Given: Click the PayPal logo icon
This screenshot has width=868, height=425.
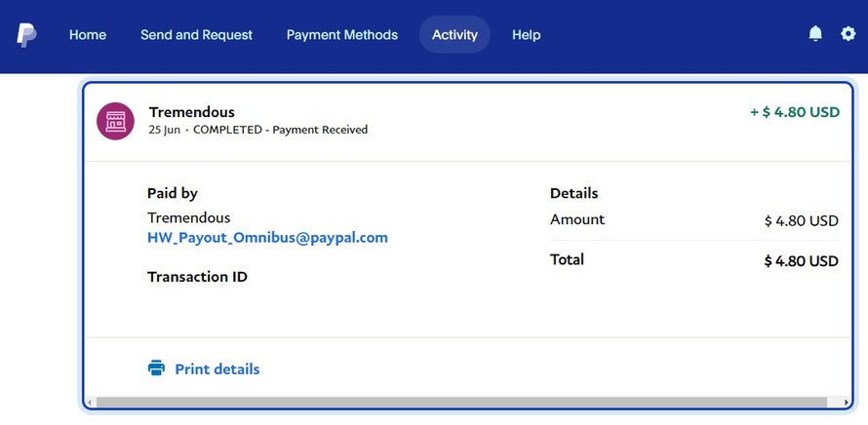Looking at the screenshot, I should point(26,35).
